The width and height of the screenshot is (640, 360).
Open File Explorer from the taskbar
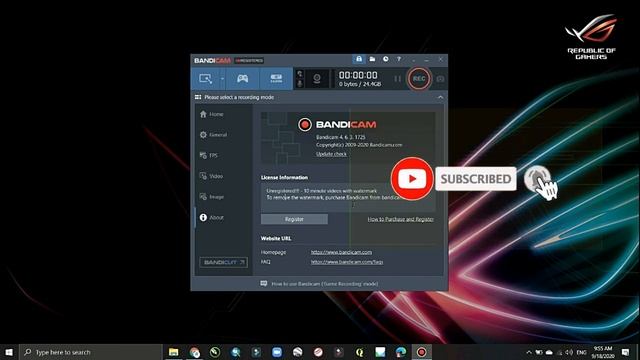[x=173, y=352]
